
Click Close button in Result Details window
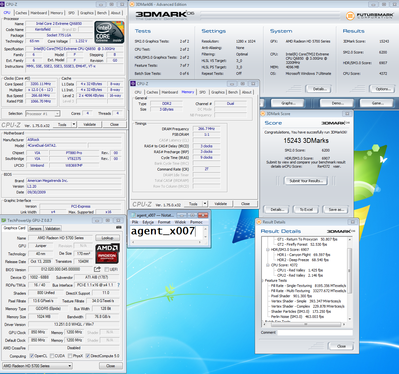point(341,346)
